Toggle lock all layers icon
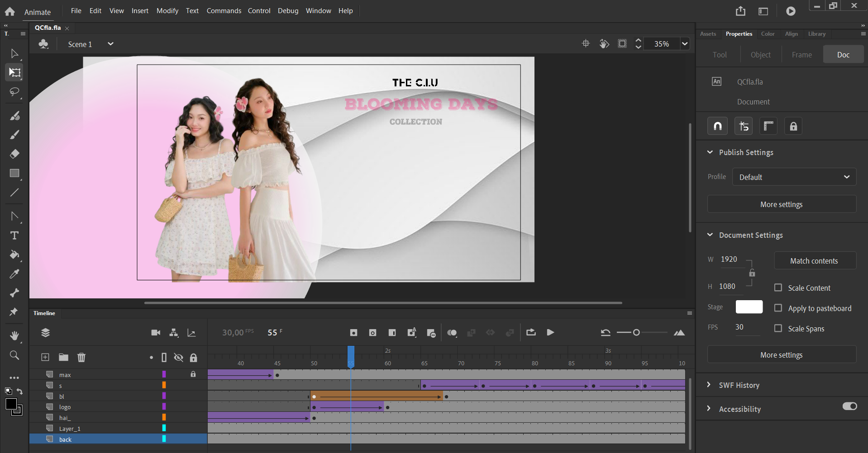 194,358
